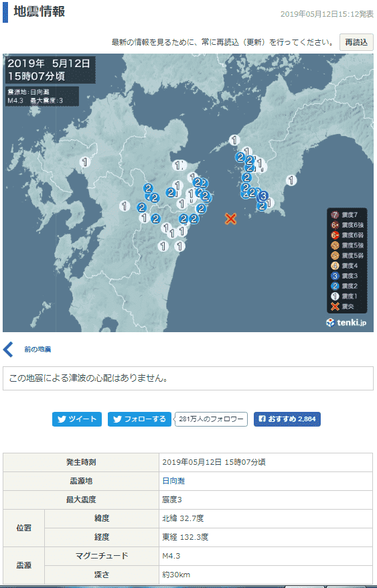The height and width of the screenshot is (588, 377).
Task: Click the 震度5弱 legend icon
Action: tap(335, 255)
